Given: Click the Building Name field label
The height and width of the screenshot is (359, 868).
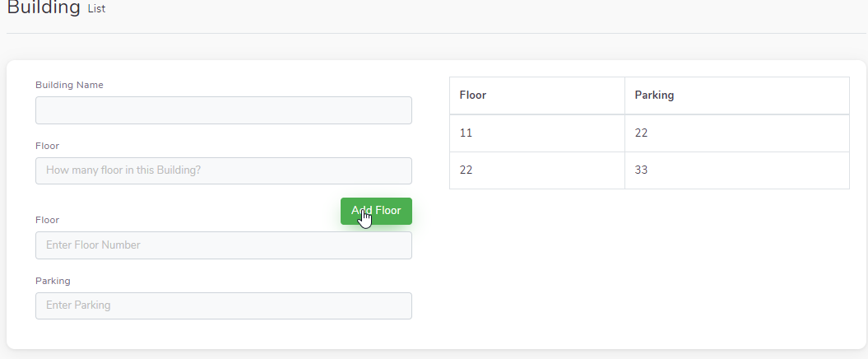Looking at the screenshot, I should 69,85.
